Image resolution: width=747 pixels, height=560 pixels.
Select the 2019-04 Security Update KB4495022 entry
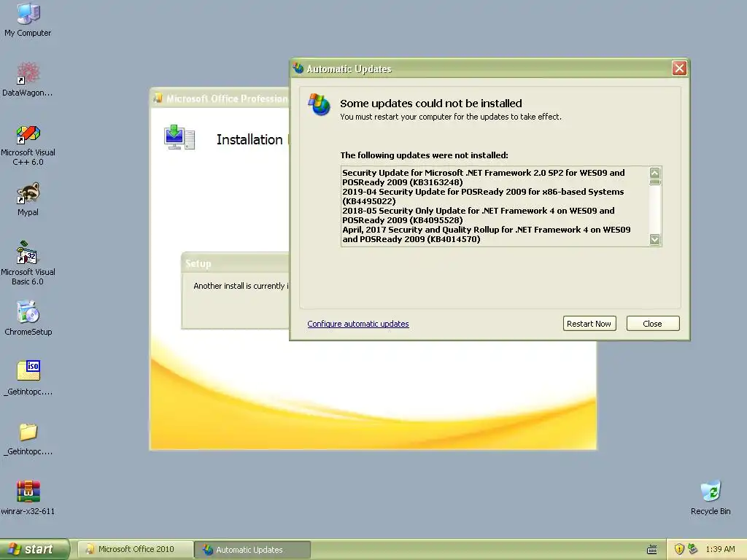(483, 196)
